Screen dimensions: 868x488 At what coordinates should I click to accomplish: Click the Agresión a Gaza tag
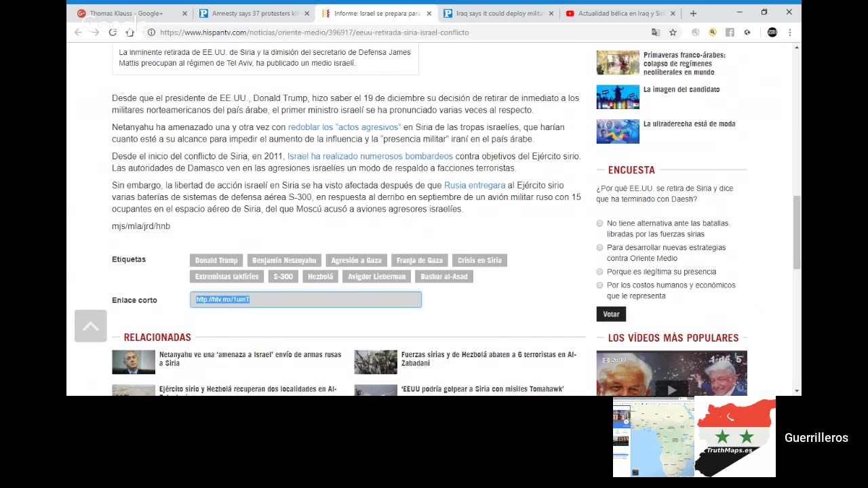356,260
